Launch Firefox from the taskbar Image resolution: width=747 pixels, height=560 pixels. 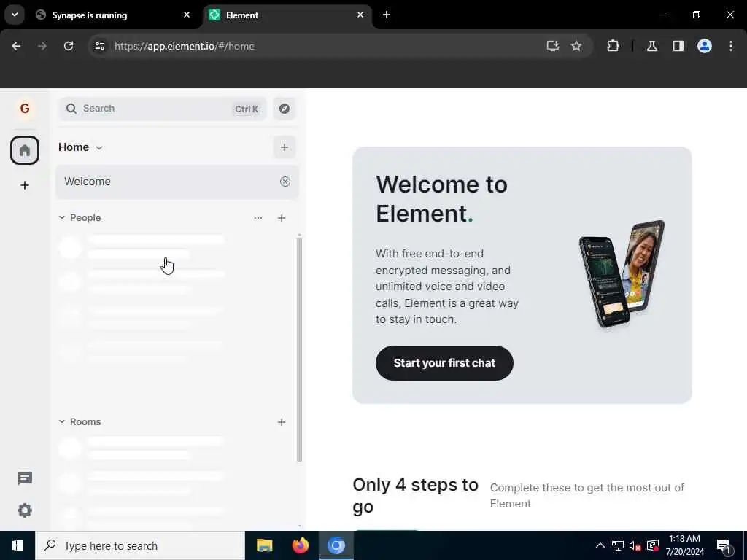click(x=300, y=545)
